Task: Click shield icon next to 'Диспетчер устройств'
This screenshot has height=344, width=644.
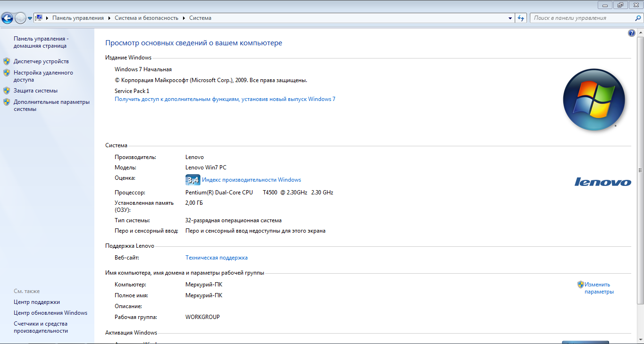Action: [7, 61]
